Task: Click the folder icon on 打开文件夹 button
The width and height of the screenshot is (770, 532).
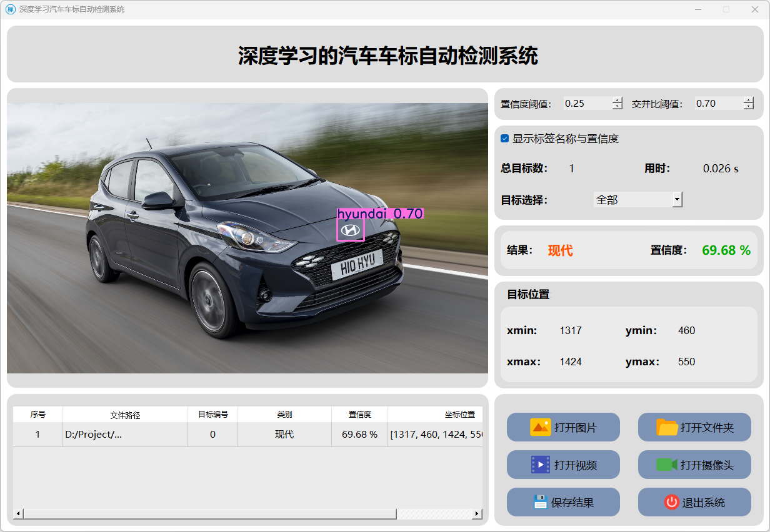Action: point(667,427)
